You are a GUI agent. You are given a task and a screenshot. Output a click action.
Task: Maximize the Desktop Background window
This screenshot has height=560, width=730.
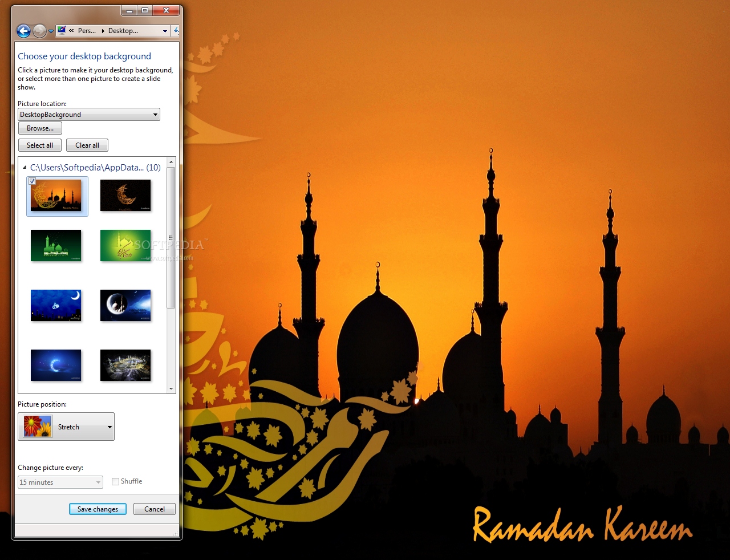point(145,10)
